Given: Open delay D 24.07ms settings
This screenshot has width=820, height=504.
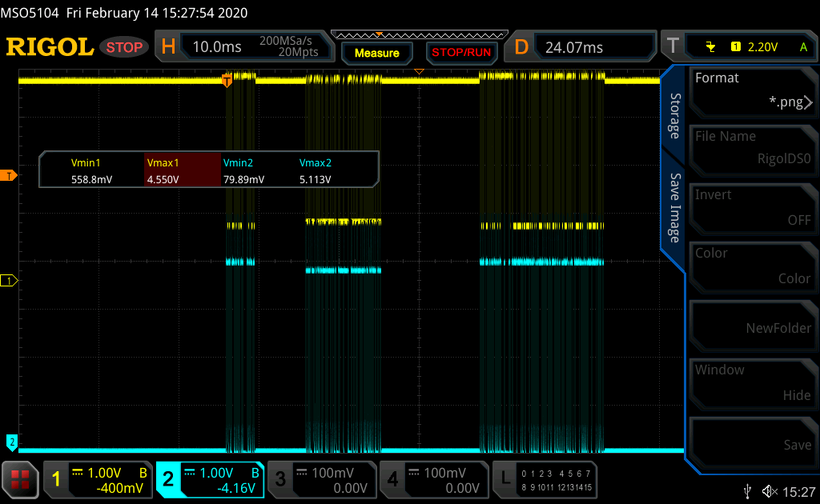Looking at the screenshot, I should (x=580, y=47).
